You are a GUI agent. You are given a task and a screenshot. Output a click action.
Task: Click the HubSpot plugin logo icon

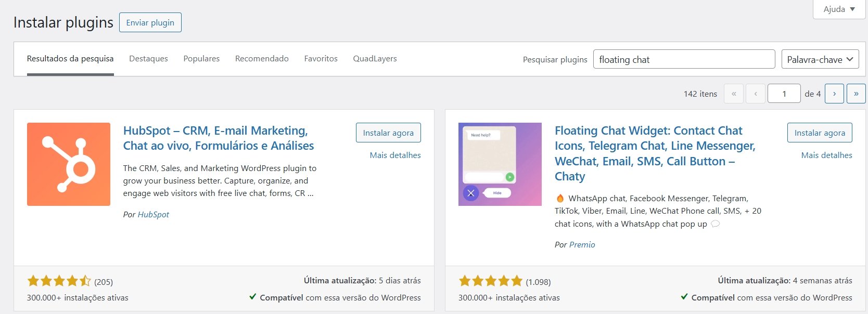click(x=69, y=164)
